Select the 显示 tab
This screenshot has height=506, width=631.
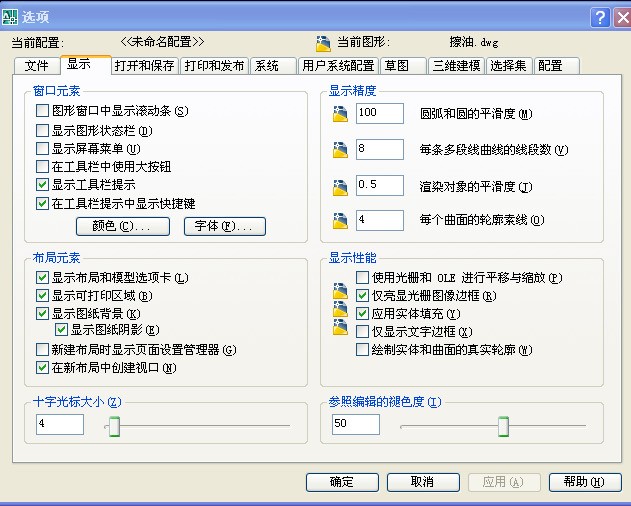85,64
